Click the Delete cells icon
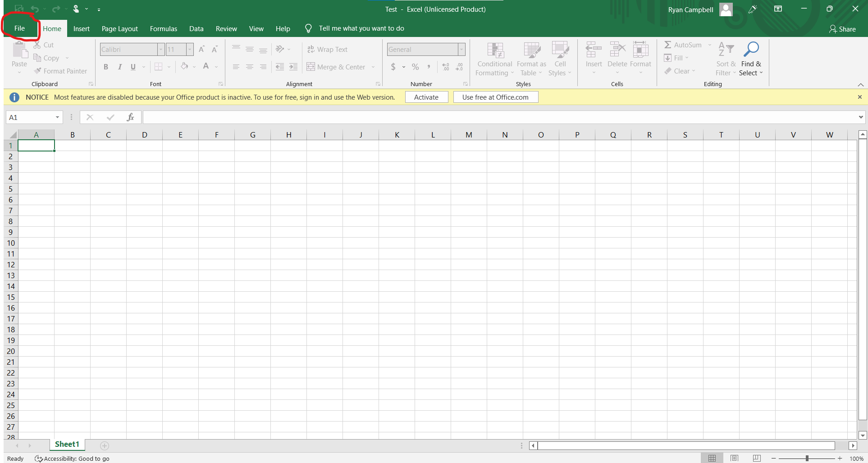 [617, 49]
